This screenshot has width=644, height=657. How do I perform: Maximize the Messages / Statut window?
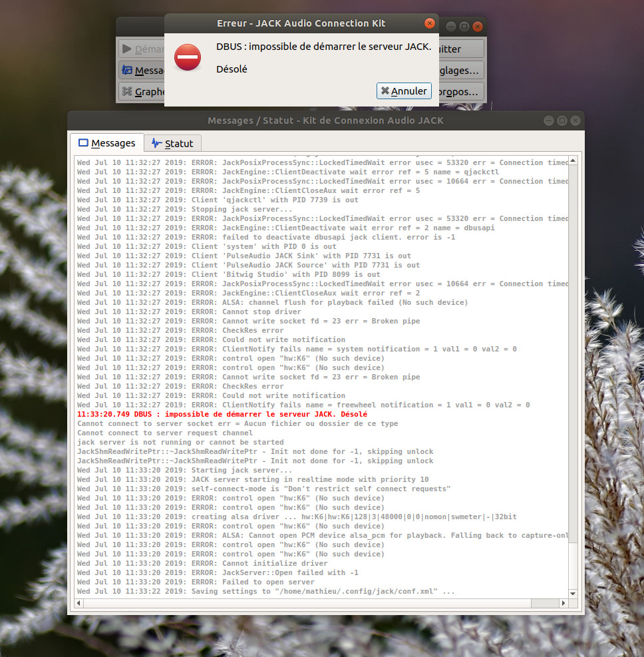[x=562, y=120]
